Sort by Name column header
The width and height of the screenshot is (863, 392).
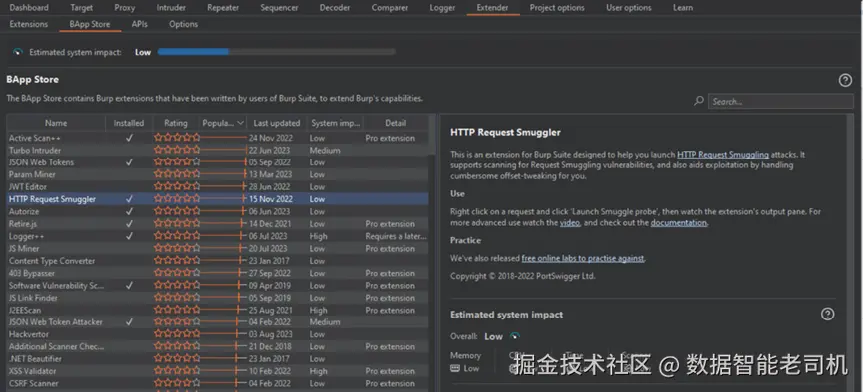coord(56,123)
